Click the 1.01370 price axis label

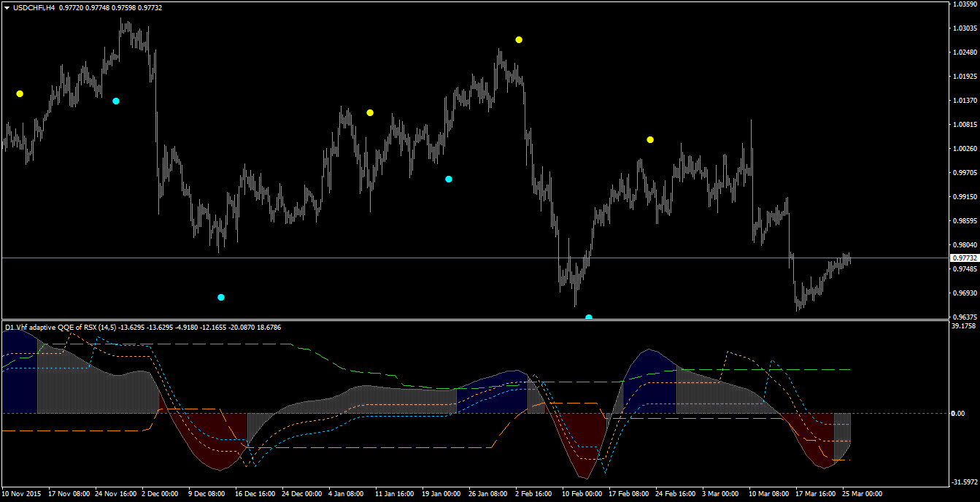click(x=965, y=100)
